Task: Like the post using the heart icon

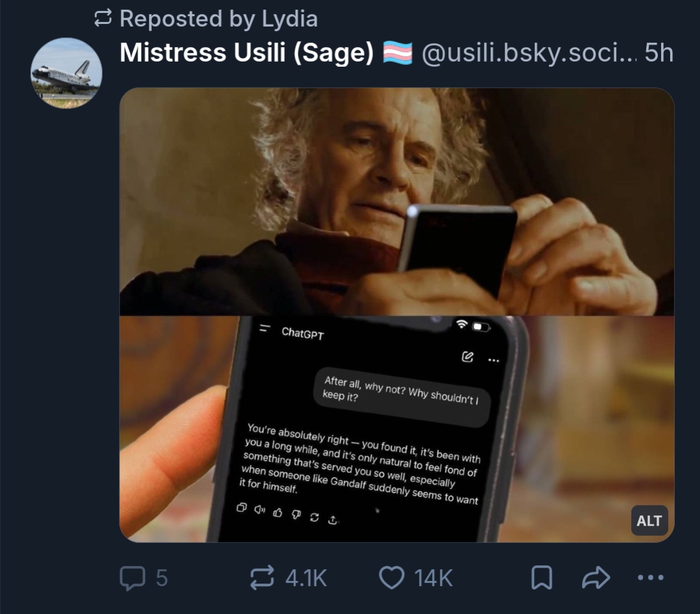Action: click(391, 577)
